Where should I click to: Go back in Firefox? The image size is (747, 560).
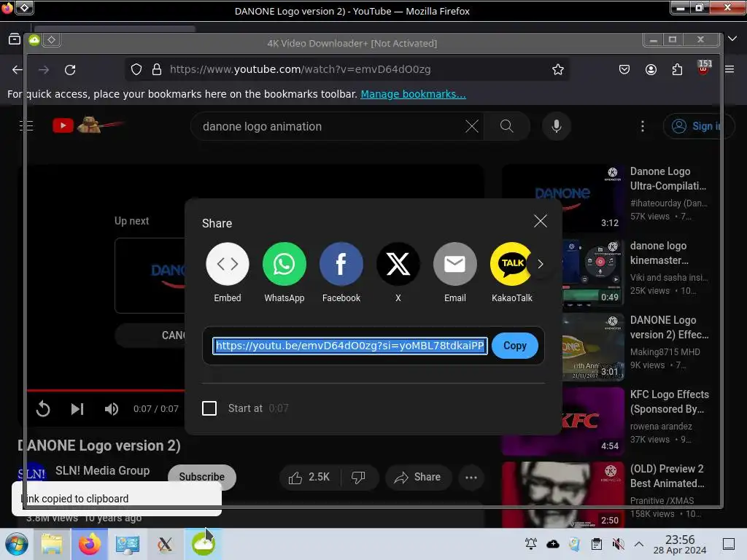(x=18, y=70)
